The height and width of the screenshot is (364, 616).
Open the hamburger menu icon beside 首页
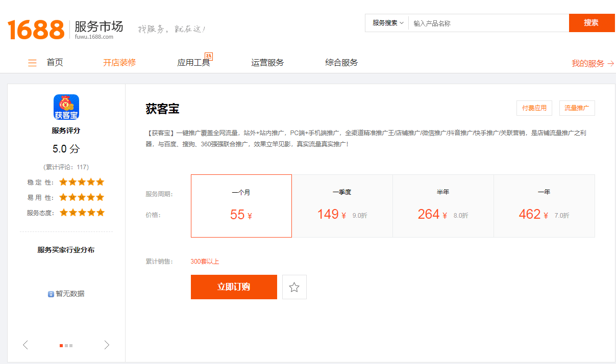(32, 63)
